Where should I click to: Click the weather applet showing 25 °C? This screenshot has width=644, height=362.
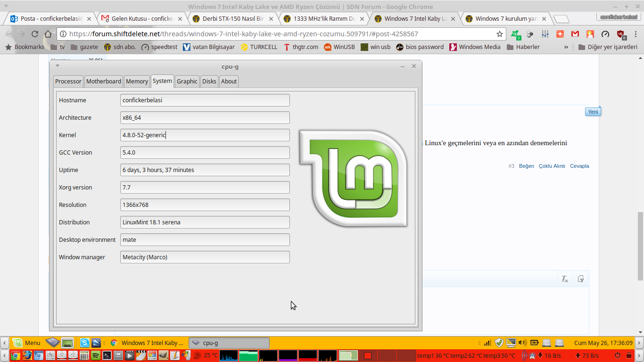pyautogui.click(x=205, y=355)
